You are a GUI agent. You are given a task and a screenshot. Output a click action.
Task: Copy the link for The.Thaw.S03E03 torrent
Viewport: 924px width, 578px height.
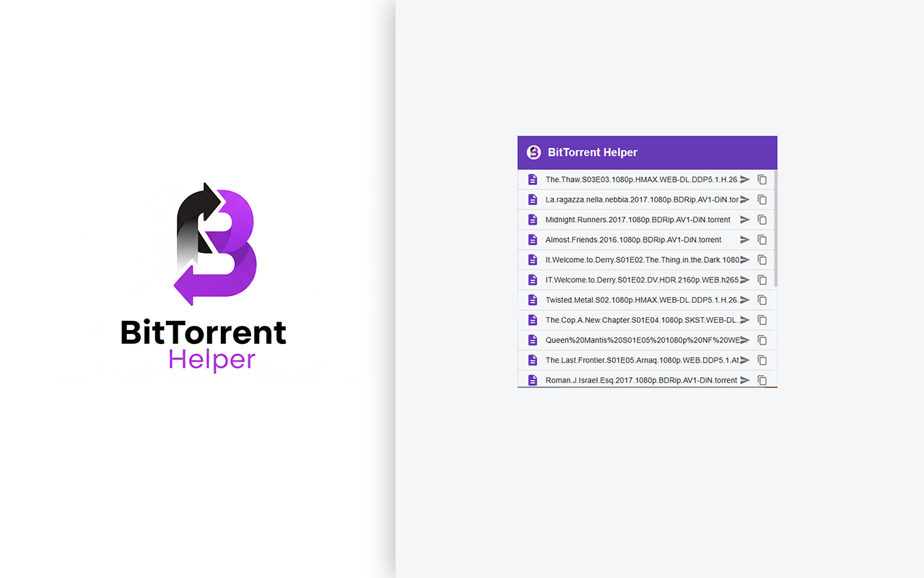point(762,180)
